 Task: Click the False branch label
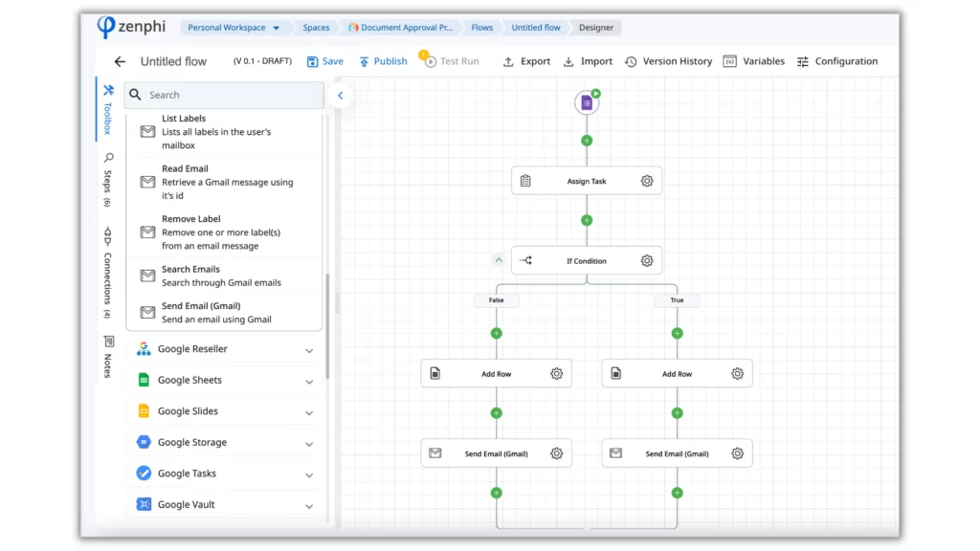click(497, 300)
